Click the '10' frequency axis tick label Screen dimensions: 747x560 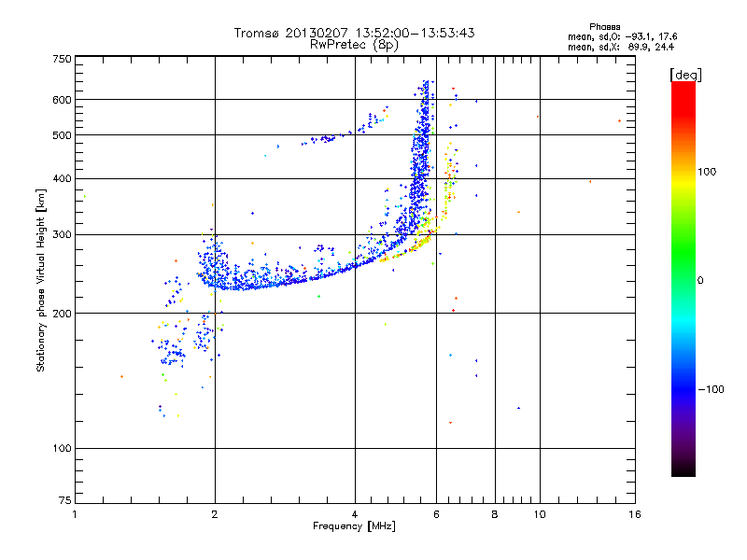(540, 514)
